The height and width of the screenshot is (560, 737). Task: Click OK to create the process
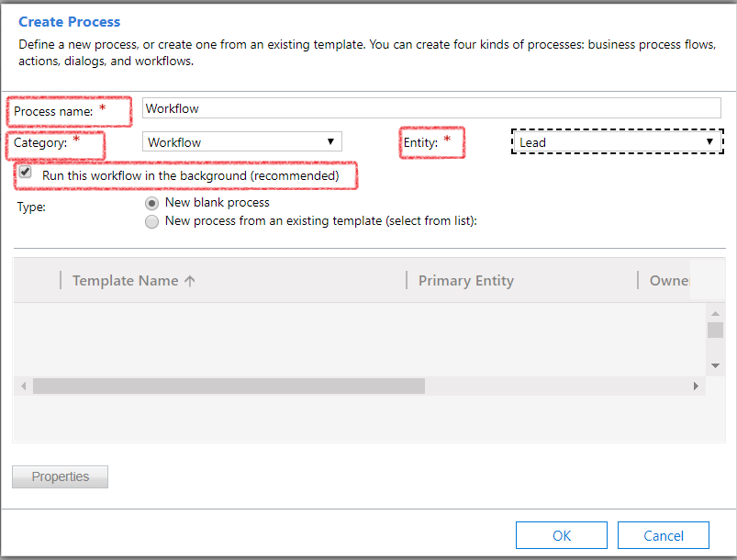[561, 534]
